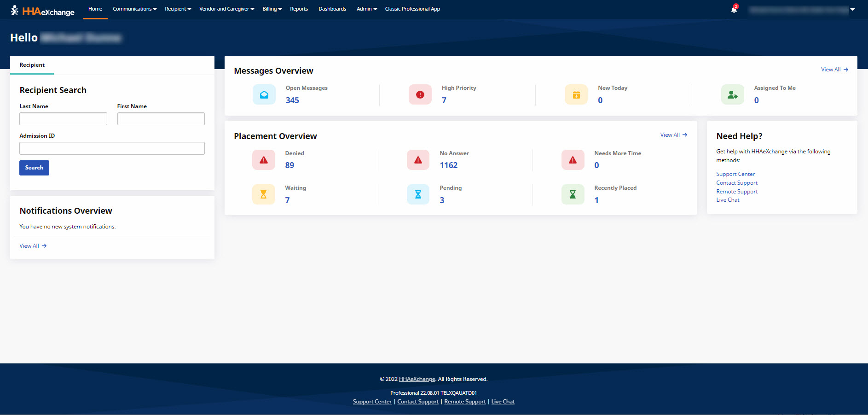
Task: Expand the Admin menu
Action: (367, 9)
